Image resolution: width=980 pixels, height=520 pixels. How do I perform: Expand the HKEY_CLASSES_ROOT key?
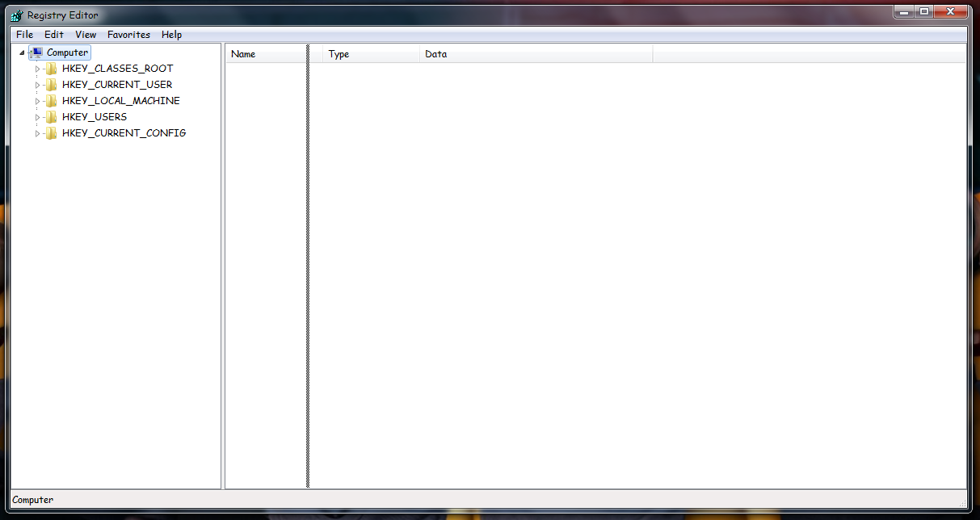coord(37,69)
